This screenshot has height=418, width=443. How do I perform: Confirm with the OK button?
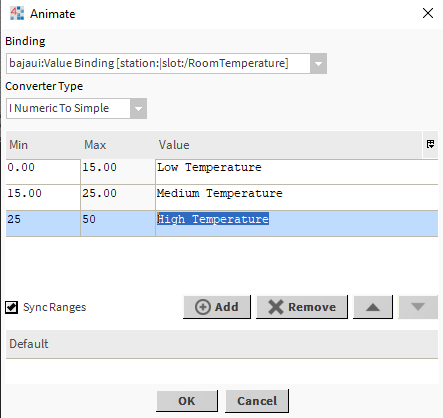pos(187,401)
